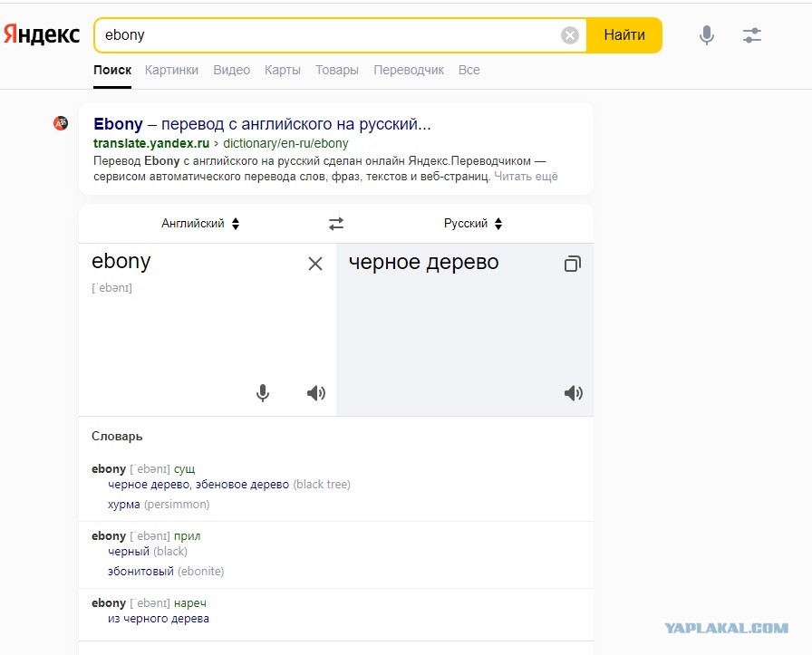Copy the translation черное дерево
Viewport: 812px width, 655px height.
tap(572, 264)
